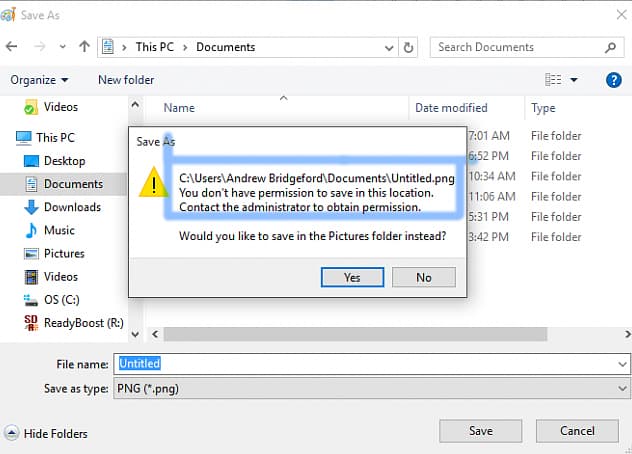Viewport: 632px width, 454px height.
Task: Click No in permission dialog
Action: tap(424, 277)
